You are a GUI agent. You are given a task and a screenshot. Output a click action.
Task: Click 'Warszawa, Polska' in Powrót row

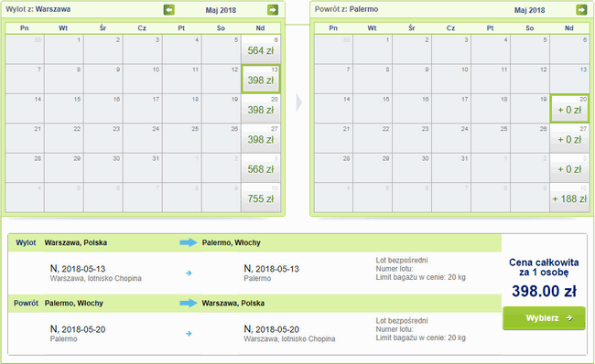pyautogui.click(x=233, y=304)
